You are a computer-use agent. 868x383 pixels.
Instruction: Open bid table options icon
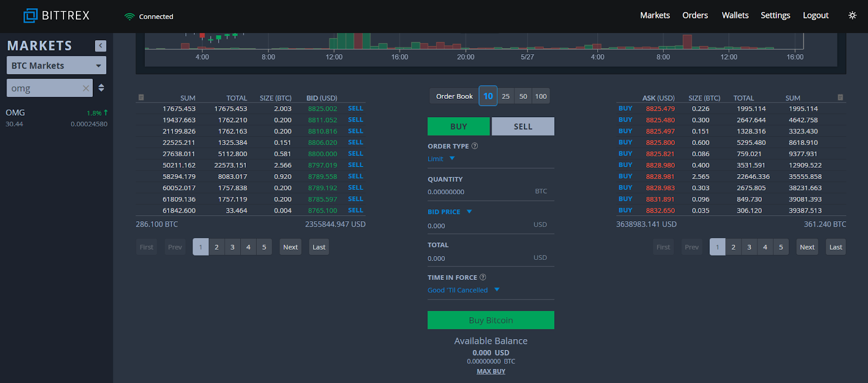(141, 98)
